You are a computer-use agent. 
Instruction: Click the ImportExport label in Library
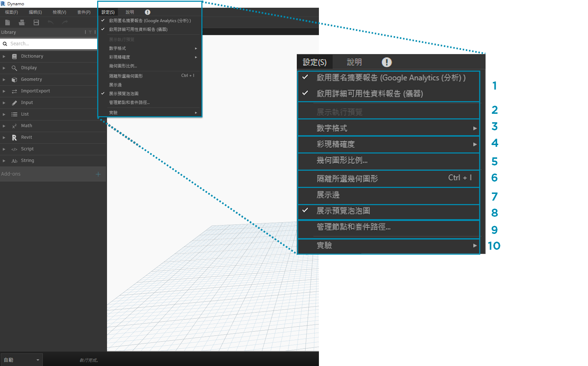click(35, 91)
